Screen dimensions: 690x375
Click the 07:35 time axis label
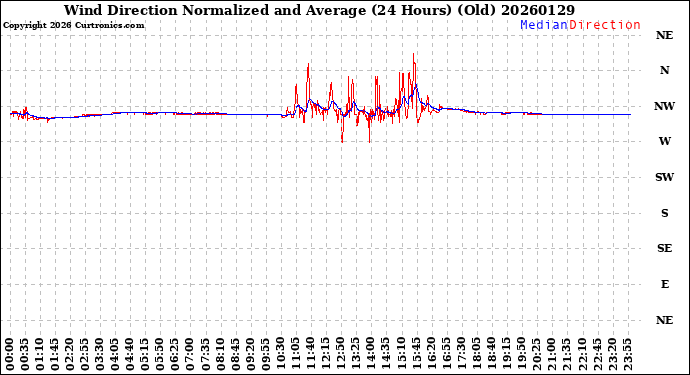(206, 355)
